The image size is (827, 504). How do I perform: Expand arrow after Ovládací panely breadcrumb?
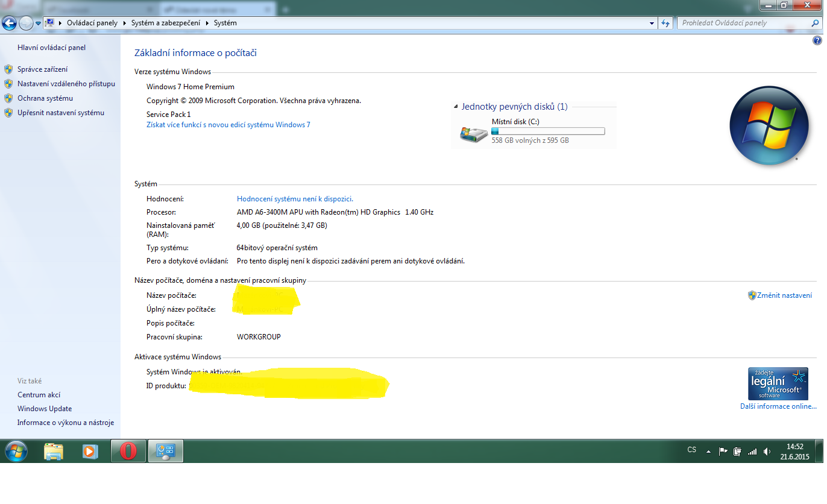pos(125,23)
